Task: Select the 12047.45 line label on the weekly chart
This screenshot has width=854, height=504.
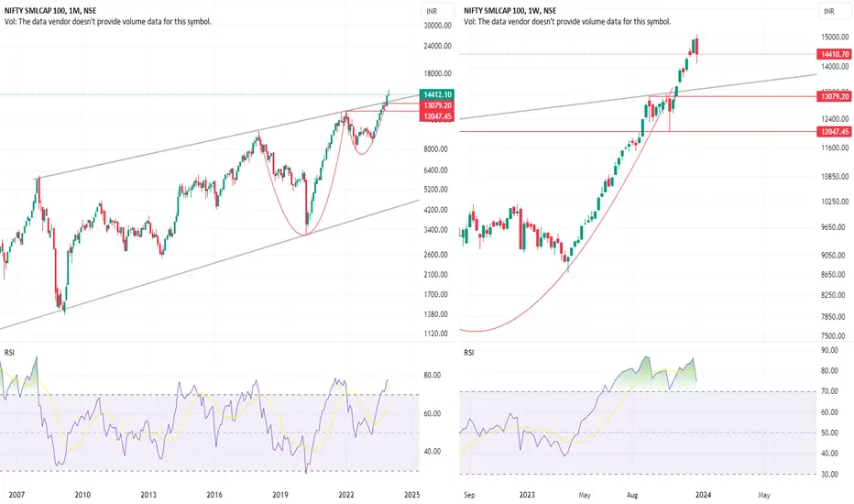Action: [x=835, y=131]
